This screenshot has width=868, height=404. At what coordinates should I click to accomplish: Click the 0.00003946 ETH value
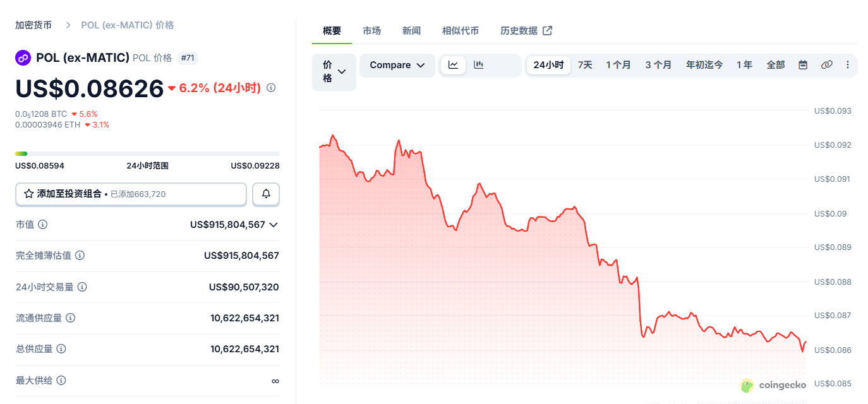[x=48, y=124]
